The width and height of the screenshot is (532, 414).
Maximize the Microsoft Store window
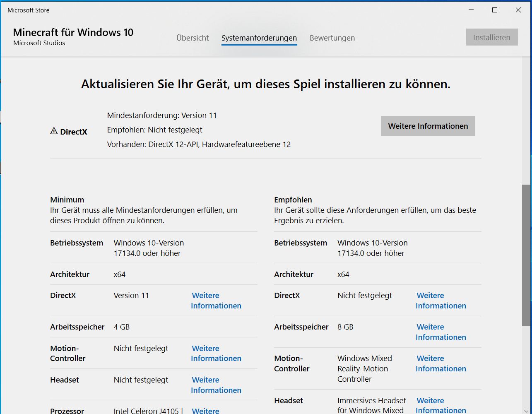point(495,10)
